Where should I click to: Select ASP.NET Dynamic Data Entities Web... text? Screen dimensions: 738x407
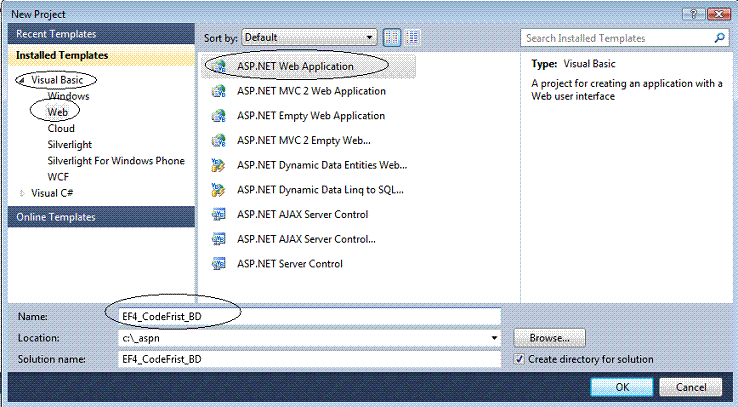tap(322, 165)
